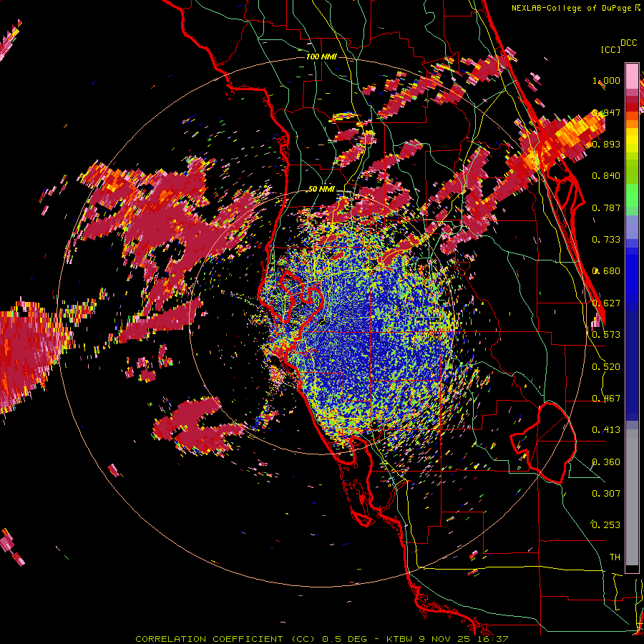Click the [CC] units label above the scale
The height and width of the screenshot is (644, 644).
pyautogui.click(x=610, y=49)
